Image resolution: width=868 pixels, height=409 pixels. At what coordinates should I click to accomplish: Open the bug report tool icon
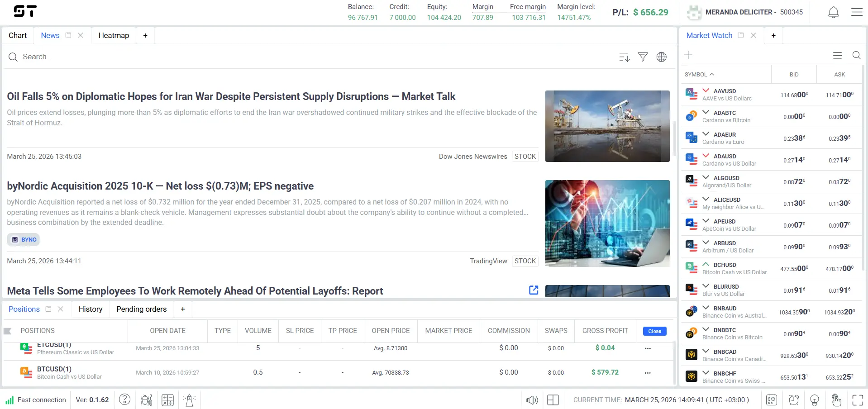click(146, 400)
